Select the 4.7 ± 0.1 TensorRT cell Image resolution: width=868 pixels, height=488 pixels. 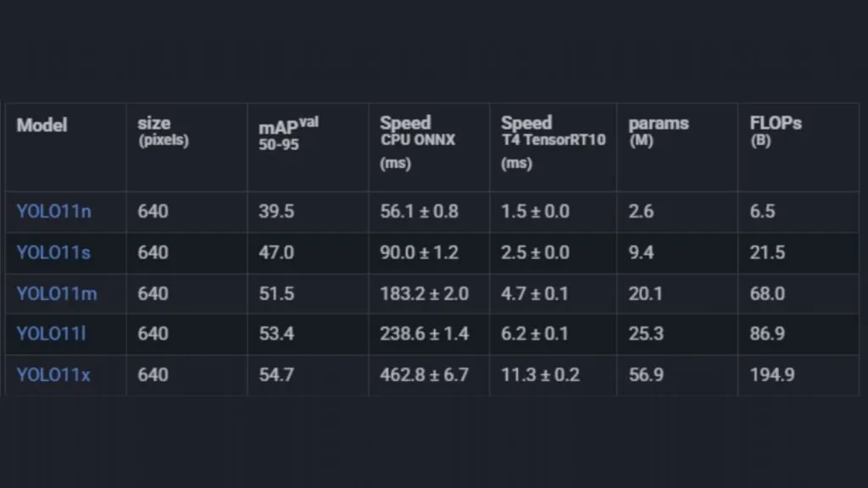click(534, 293)
